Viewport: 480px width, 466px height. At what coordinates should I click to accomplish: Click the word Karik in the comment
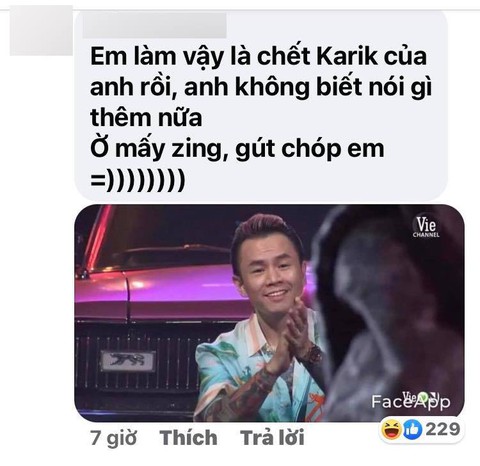pos(347,56)
